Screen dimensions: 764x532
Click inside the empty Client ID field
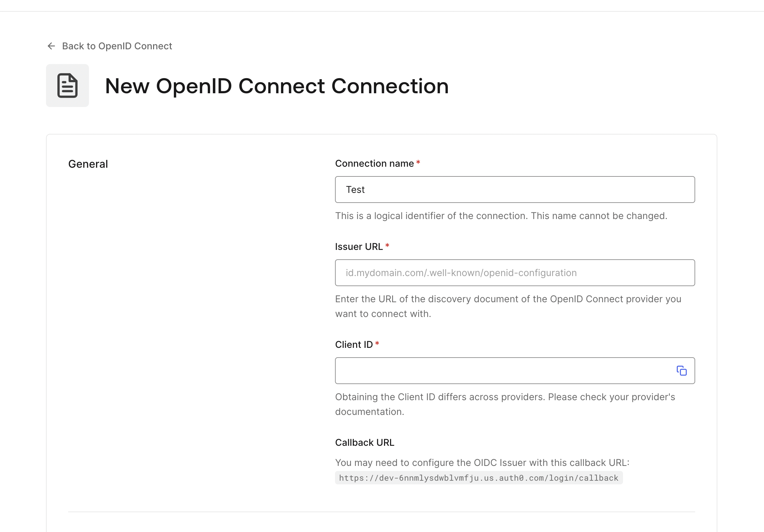pos(504,371)
